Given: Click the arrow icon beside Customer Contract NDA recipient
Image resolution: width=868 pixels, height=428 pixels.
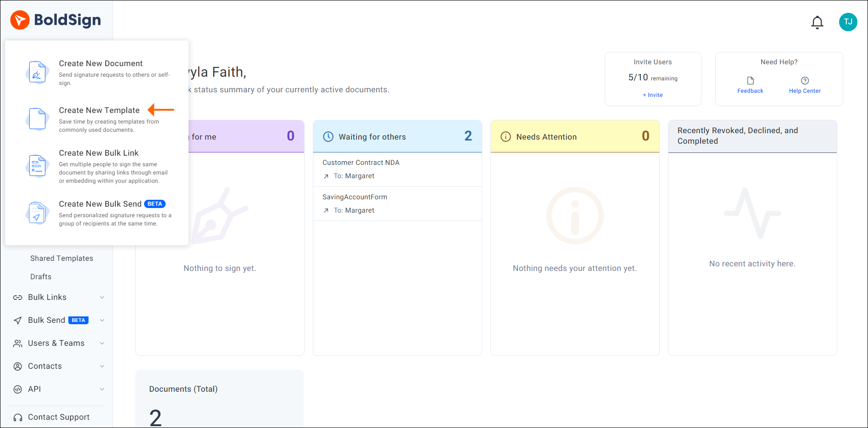Looking at the screenshot, I should (x=326, y=176).
